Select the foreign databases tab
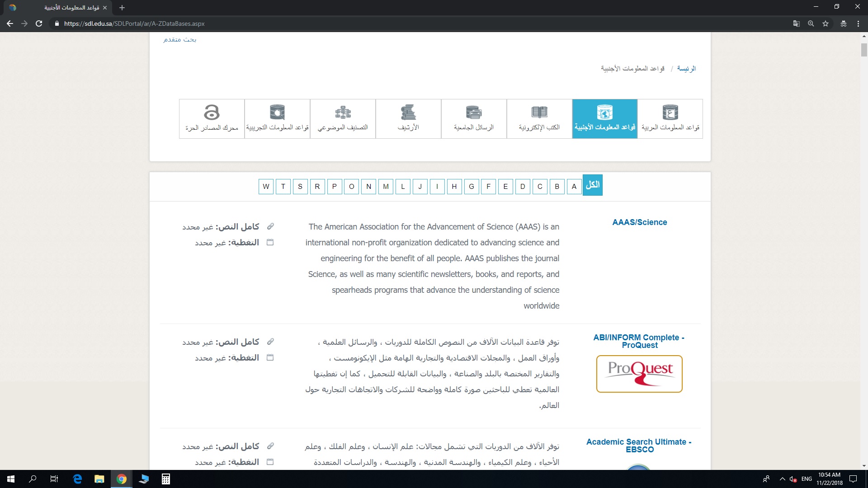Screen dimensions: 868x488 pyautogui.click(x=604, y=119)
